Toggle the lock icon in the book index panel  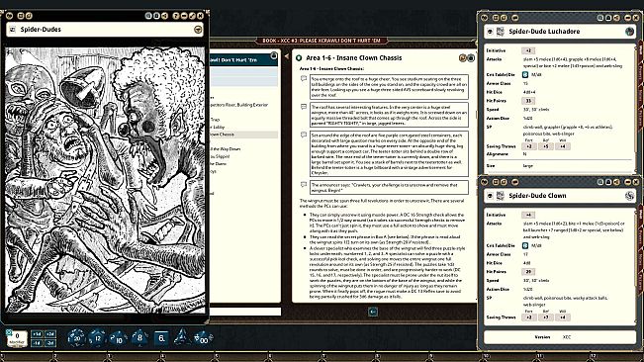click(x=274, y=55)
